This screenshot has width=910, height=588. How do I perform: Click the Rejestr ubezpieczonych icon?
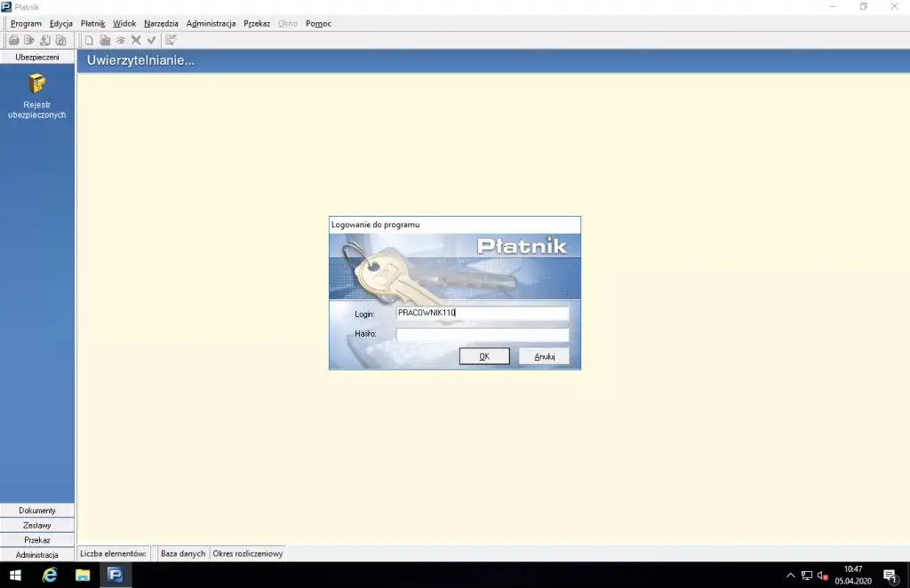click(x=36, y=84)
